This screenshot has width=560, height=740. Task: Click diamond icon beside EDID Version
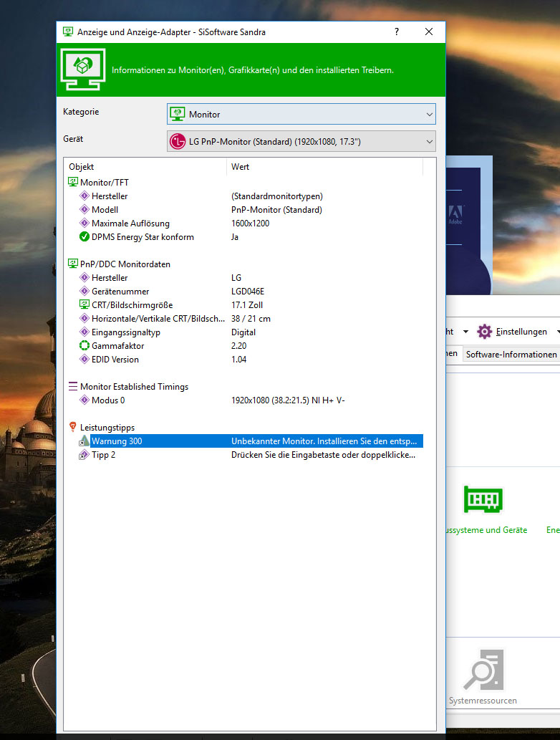(x=85, y=359)
